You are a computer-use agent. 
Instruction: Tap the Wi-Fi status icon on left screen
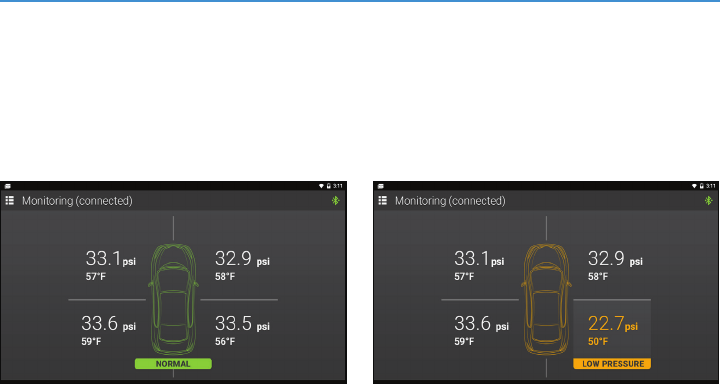(x=321, y=186)
